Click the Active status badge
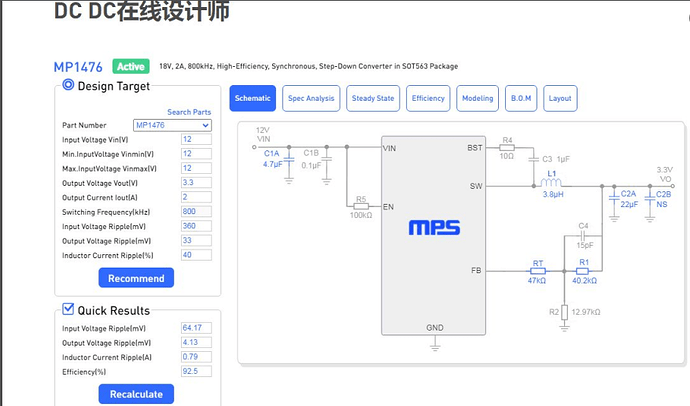The image size is (690, 406). (131, 66)
